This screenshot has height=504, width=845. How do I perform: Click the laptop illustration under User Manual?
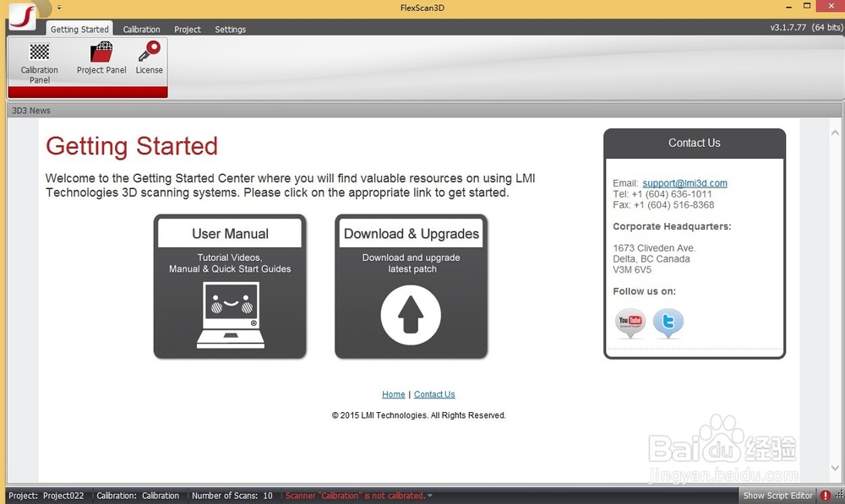(231, 315)
